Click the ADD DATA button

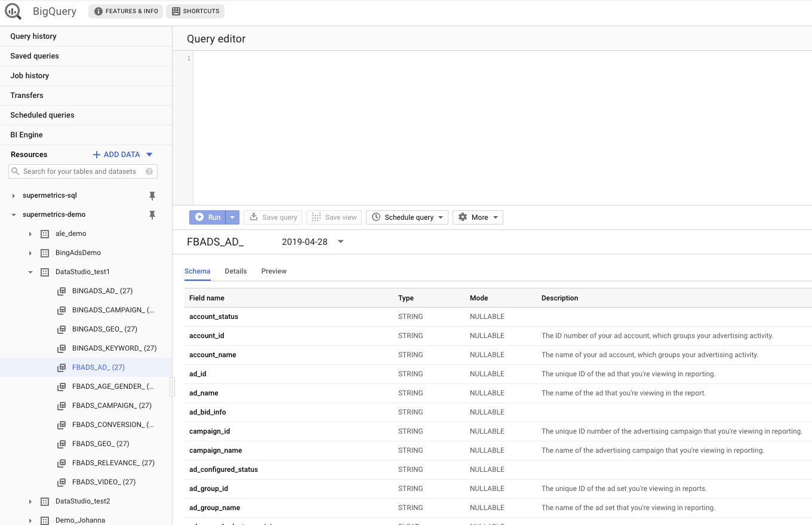pos(116,154)
